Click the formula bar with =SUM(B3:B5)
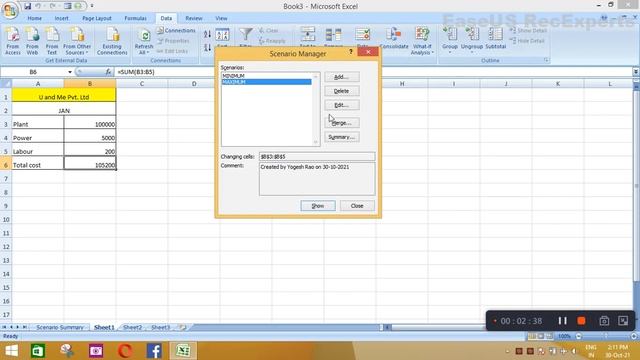This screenshot has height=360, width=640. (x=373, y=72)
